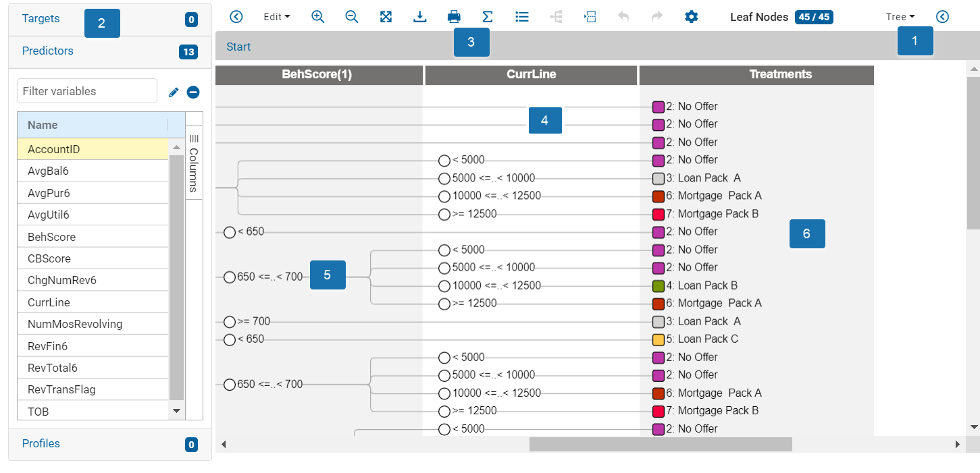Open the Edit dropdown menu
980x473 pixels.
pyautogui.click(x=276, y=17)
